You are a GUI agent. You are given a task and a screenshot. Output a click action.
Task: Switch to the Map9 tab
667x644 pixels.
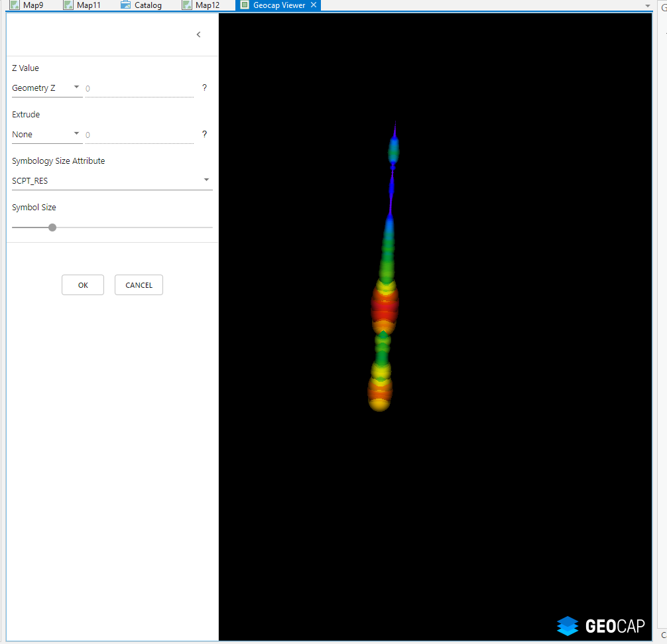coord(27,5)
